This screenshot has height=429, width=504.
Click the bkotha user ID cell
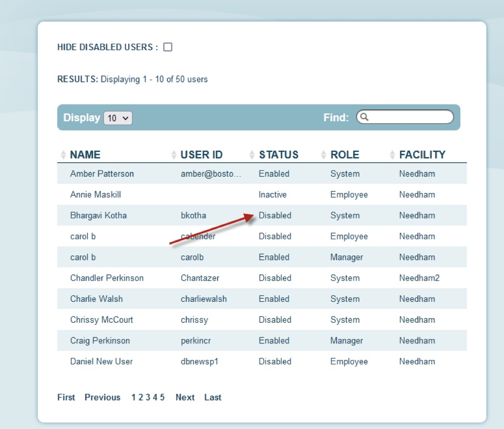pyautogui.click(x=193, y=216)
